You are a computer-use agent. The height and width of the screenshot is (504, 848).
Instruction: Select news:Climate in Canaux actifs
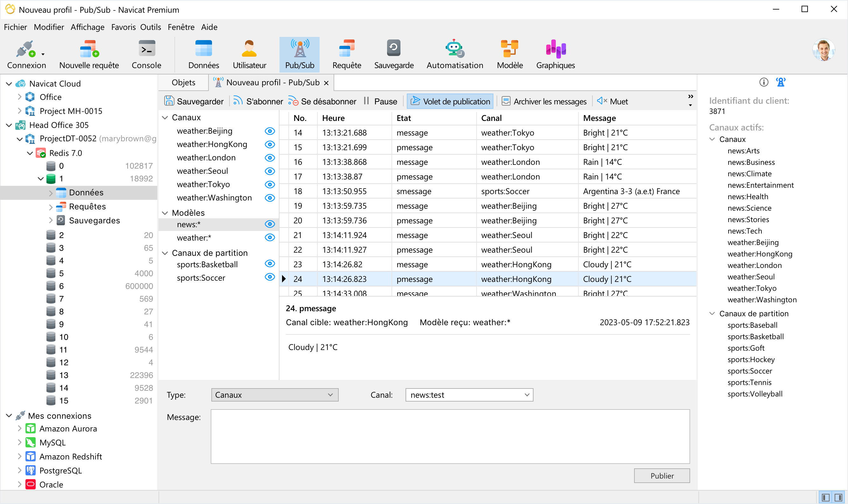pos(749,174)
